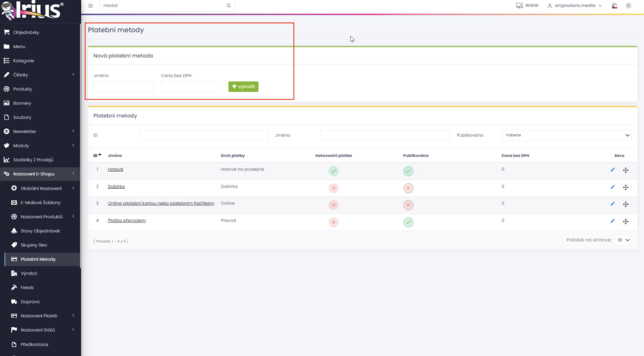Click the power logout icon in top bar
Viewport: 644px width, 356px height.
(628, 5)
